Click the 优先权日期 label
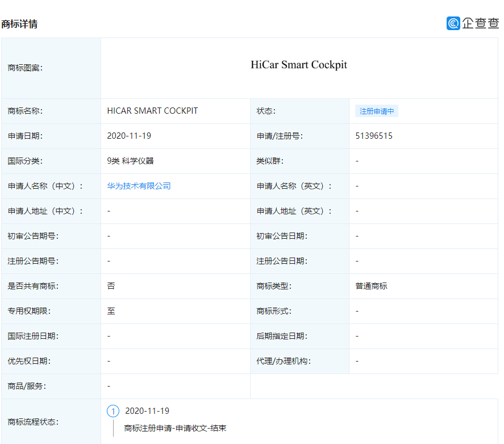The width and height of the screenshot is (504, 444). [29, 361]
